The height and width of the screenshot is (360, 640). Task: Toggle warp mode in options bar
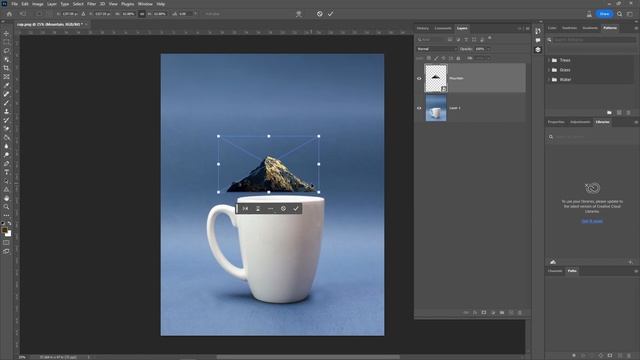299,14
